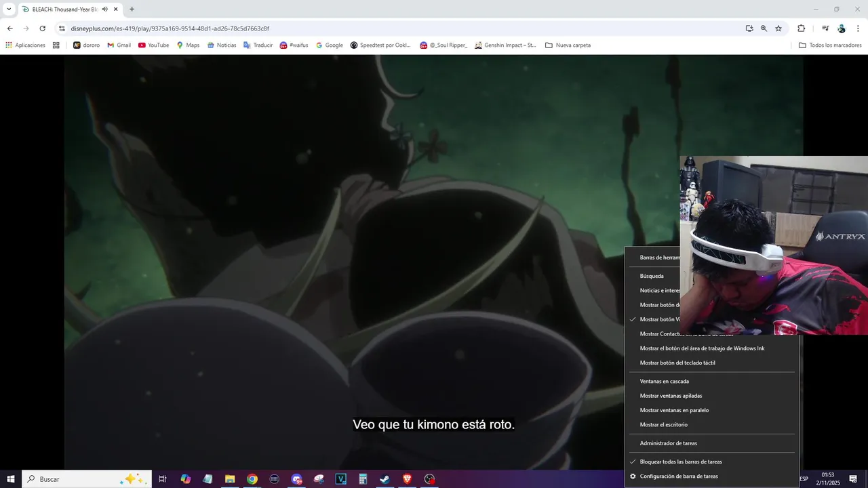Image resolution: width=868 pixels, height=488 pixels.
Task: Open File Explorer from the taskbar
Action: click(x=230, y=479)
